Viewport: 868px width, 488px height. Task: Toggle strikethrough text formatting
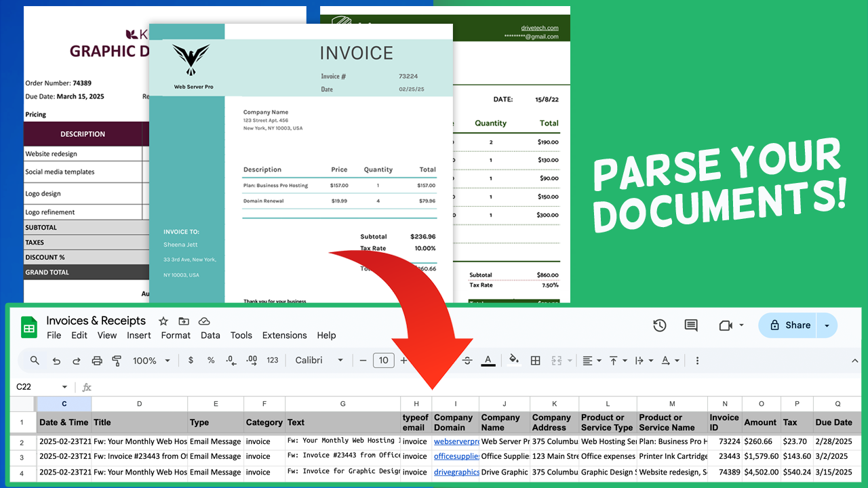[467, 361]
